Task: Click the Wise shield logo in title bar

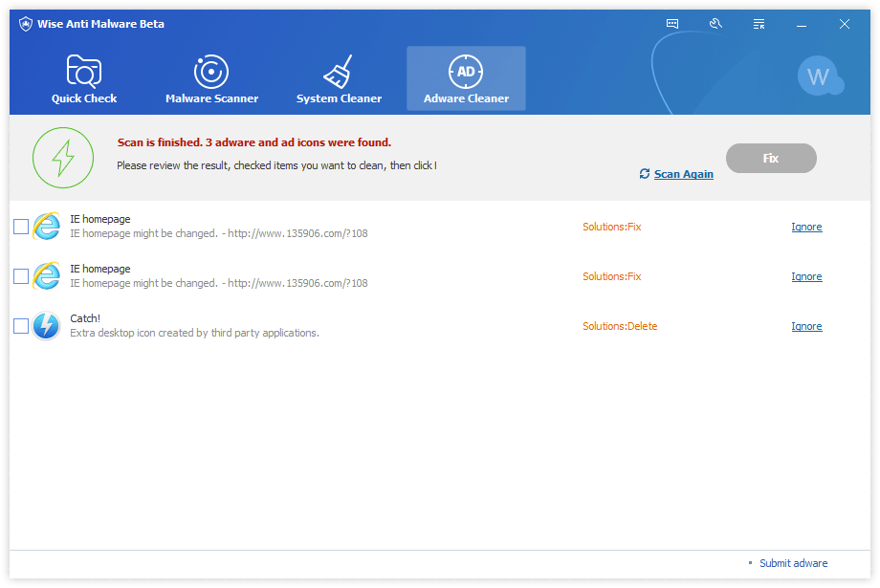Action: [x=26, y=24]
